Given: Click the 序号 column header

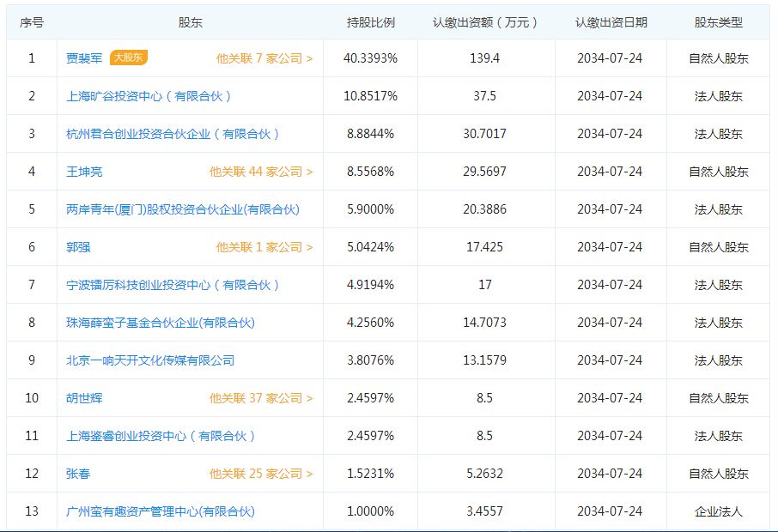Looking at the screenshot, I should 32,22.
